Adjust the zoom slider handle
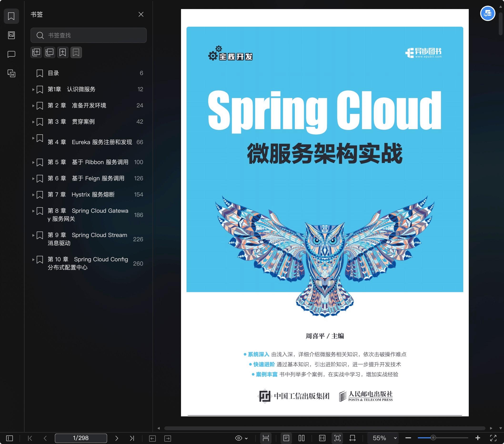Viewport: 504px width, 444px height. (x=433, y=438)
